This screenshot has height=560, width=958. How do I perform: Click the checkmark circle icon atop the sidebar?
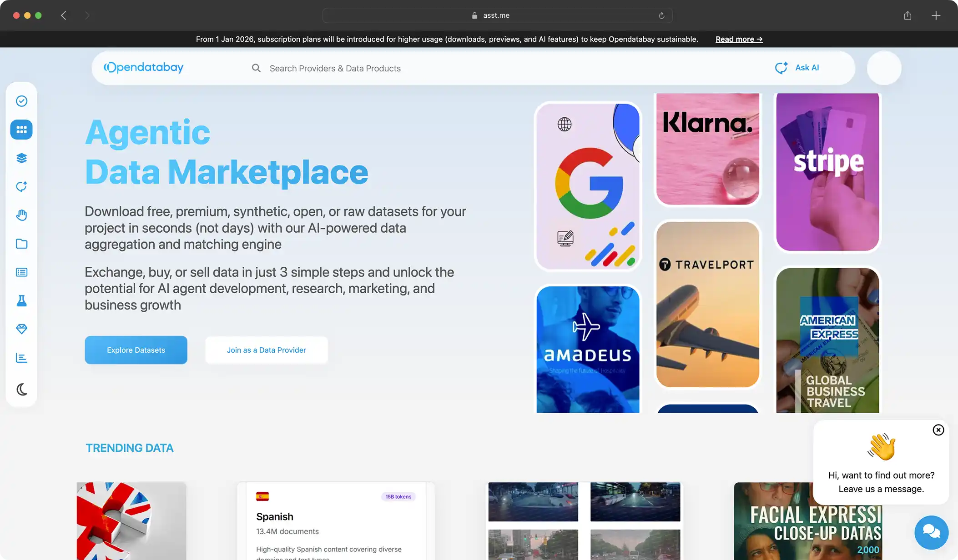click(21, 101)
